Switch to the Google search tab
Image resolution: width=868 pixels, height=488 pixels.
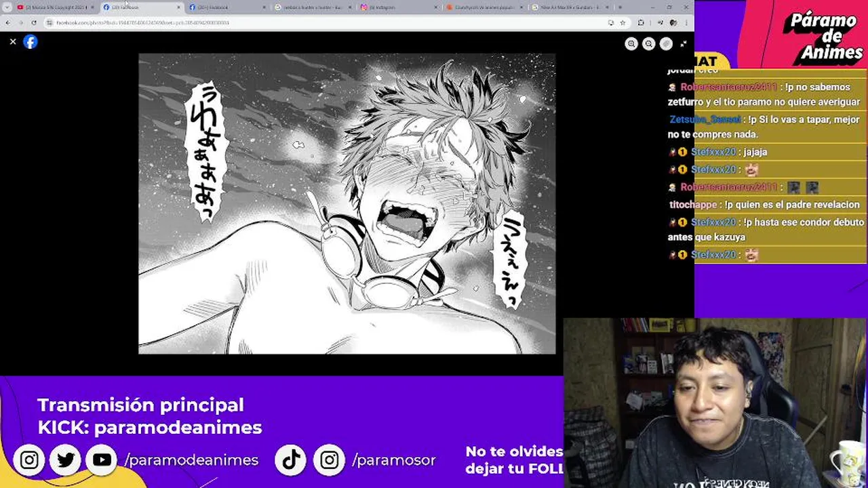pos(312,7)
